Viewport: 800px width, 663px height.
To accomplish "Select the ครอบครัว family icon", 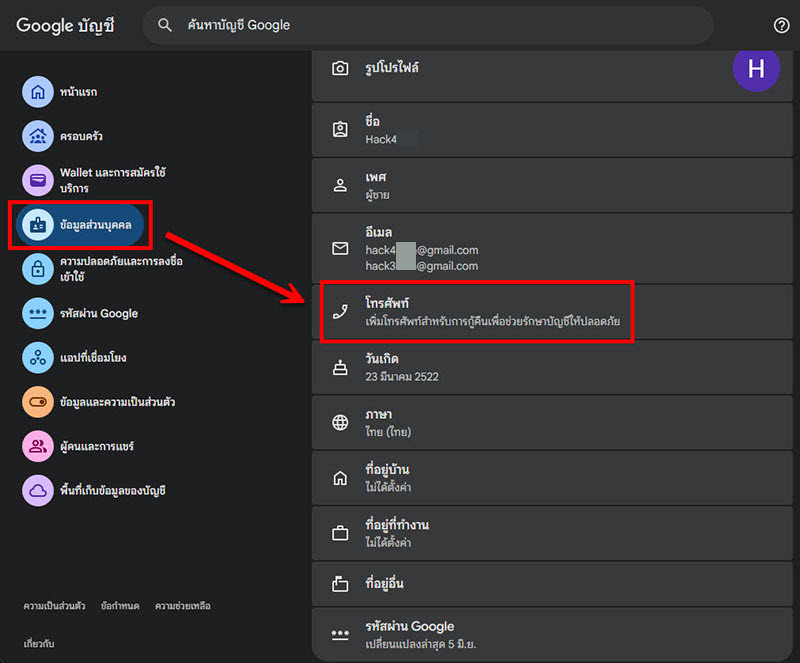I will (38, 136).
